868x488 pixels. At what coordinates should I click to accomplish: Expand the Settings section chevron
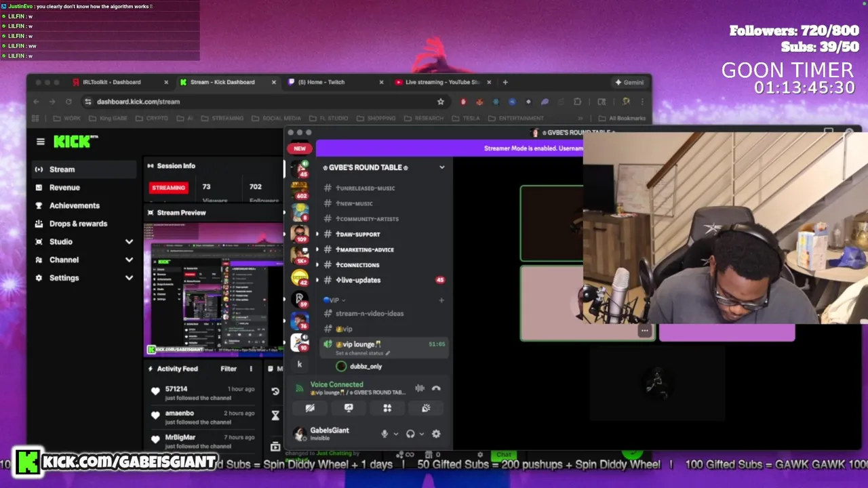click(x=129, y=278)
